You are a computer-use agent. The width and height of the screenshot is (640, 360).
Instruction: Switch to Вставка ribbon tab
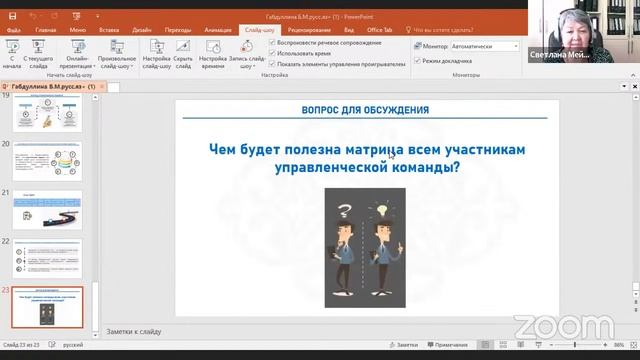point(109,30)
